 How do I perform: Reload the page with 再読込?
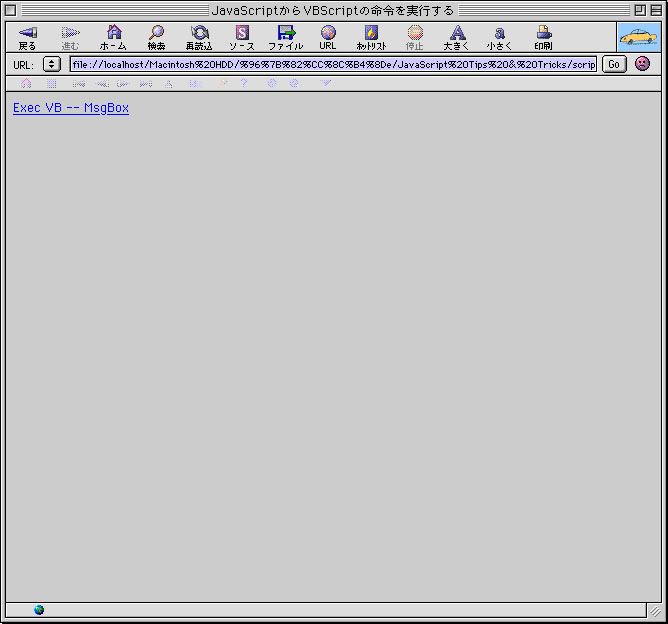tap(199, 38)
